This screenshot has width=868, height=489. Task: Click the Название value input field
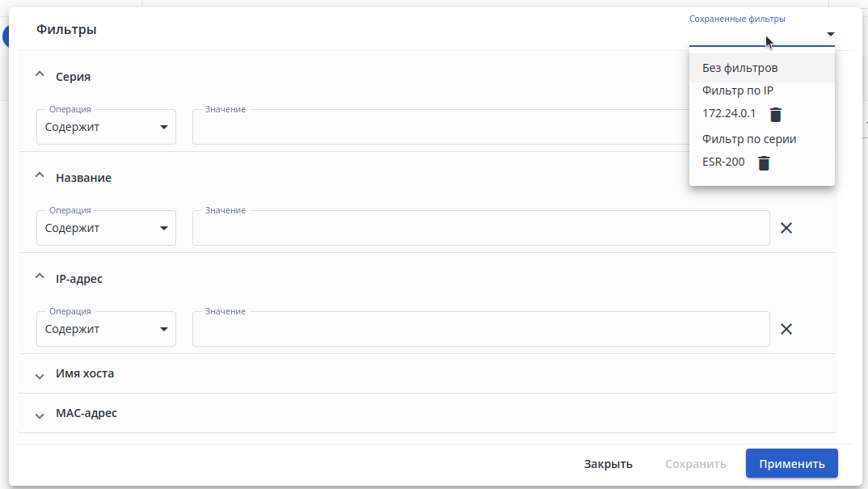480,228
